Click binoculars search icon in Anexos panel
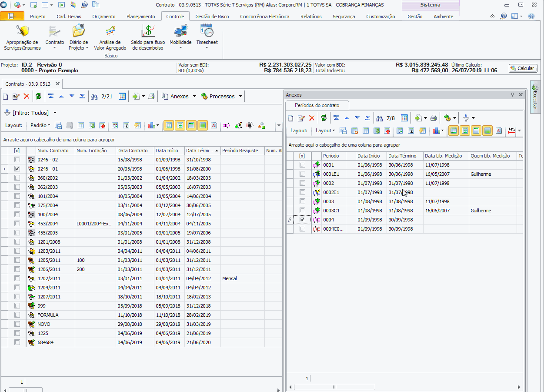 (380, 118)
